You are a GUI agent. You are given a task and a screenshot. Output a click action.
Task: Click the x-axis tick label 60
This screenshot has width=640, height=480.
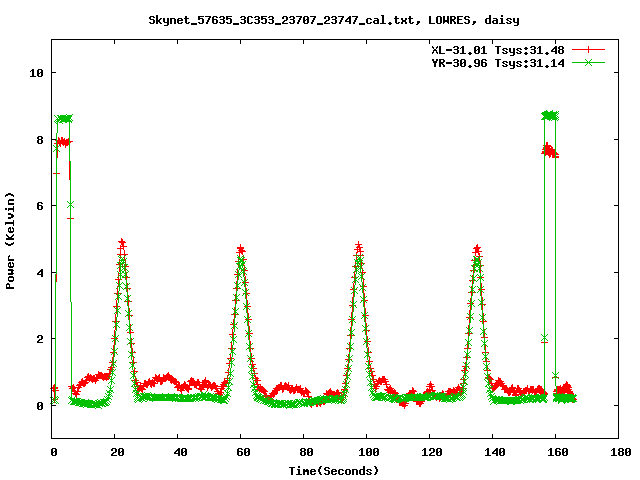coord(243,452)
